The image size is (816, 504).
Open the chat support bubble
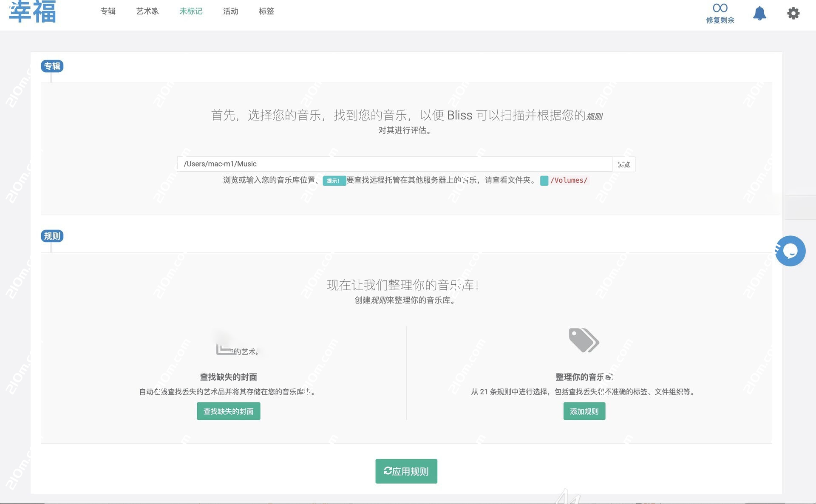pyautogui.click(x=790, y=251)
